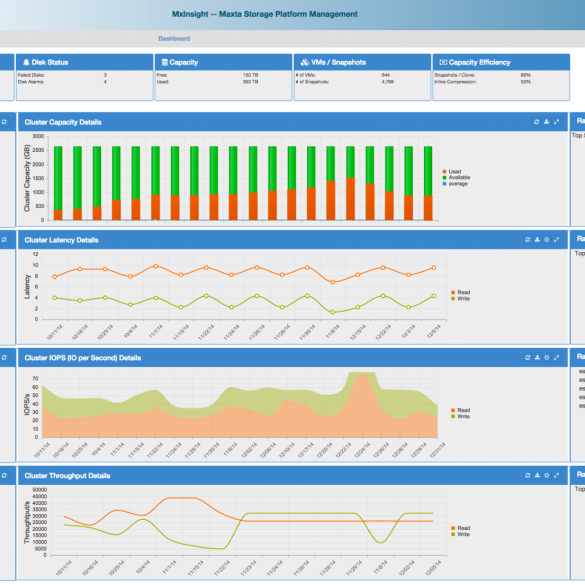The image size is (585, 585).
Task: Click the Disk Alarms label
Action: coord(31,82)
